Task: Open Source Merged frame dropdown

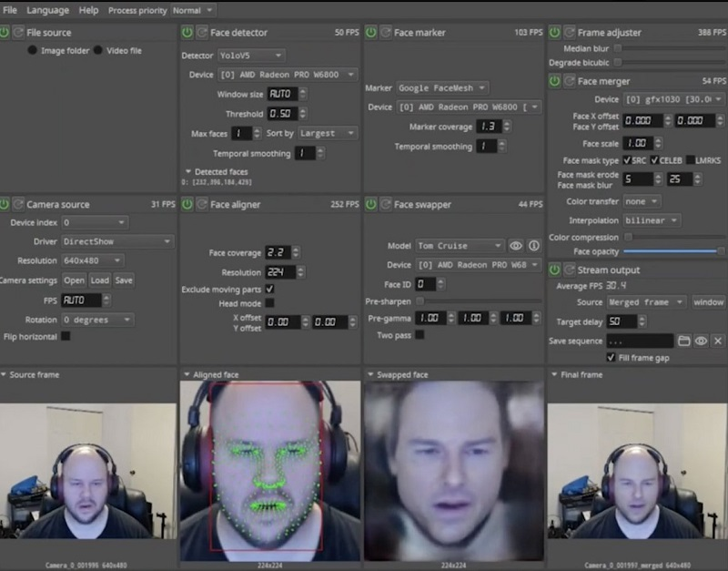Action: [x=647, y=302]
